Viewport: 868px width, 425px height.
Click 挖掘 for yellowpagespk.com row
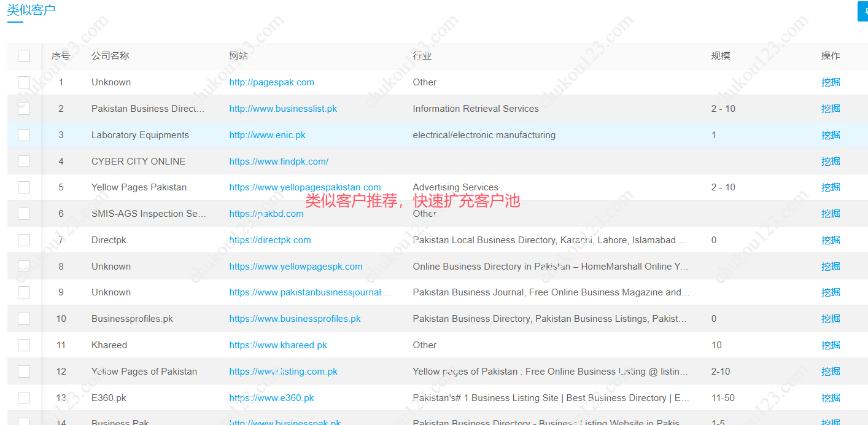click(x=831, y=267)
